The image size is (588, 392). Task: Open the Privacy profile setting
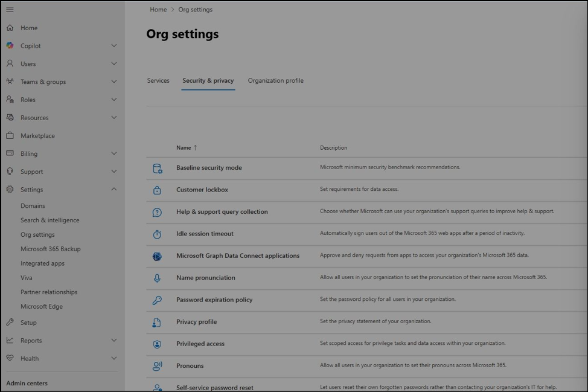pyautogui.click(x=196, y=322)
